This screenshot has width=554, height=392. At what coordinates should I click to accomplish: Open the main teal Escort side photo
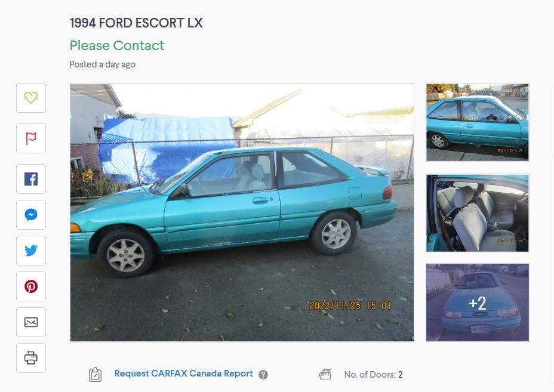242,212
